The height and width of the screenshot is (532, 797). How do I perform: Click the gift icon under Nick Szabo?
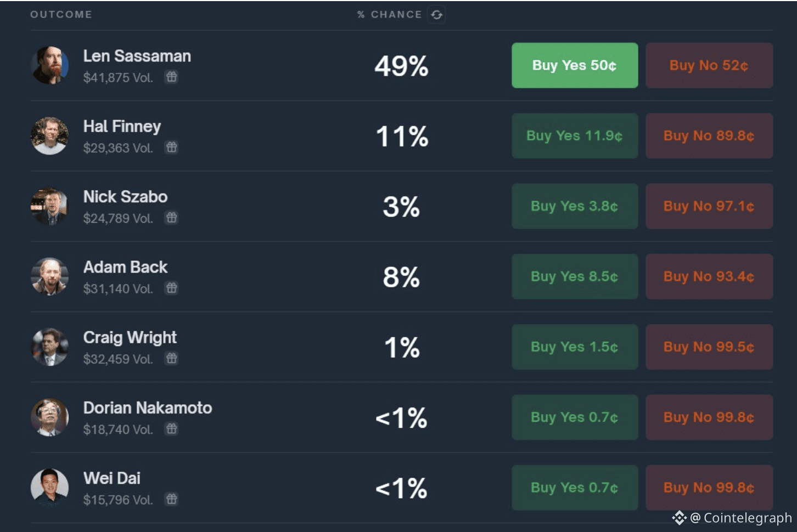pos(172,218)
